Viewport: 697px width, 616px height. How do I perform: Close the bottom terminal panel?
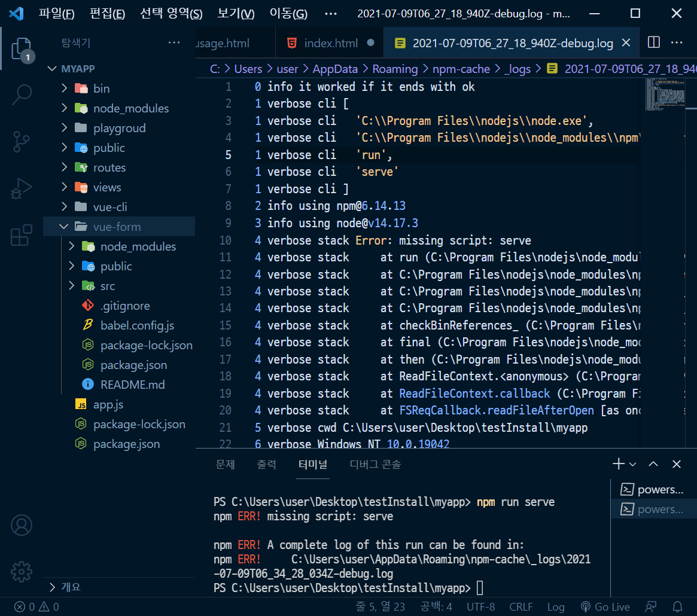[x=677, y=464]
